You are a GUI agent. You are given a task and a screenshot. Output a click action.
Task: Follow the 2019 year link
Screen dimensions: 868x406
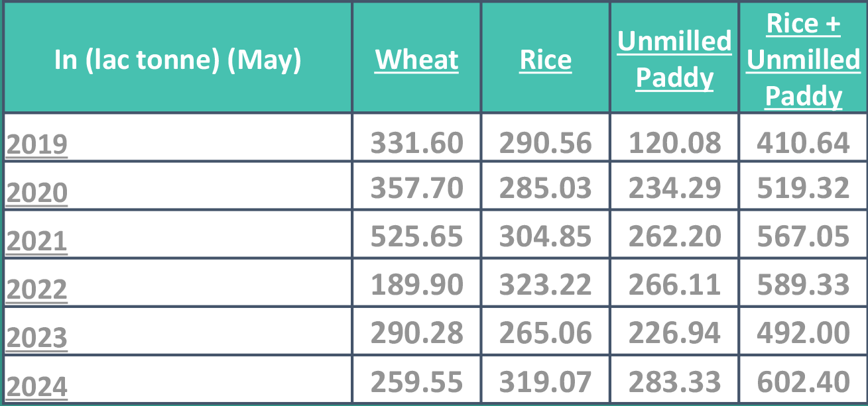pos(36,144)
